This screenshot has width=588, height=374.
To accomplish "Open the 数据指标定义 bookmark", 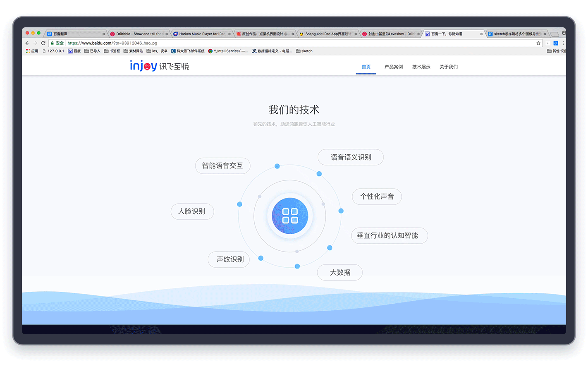I will (x=272, y=51).
